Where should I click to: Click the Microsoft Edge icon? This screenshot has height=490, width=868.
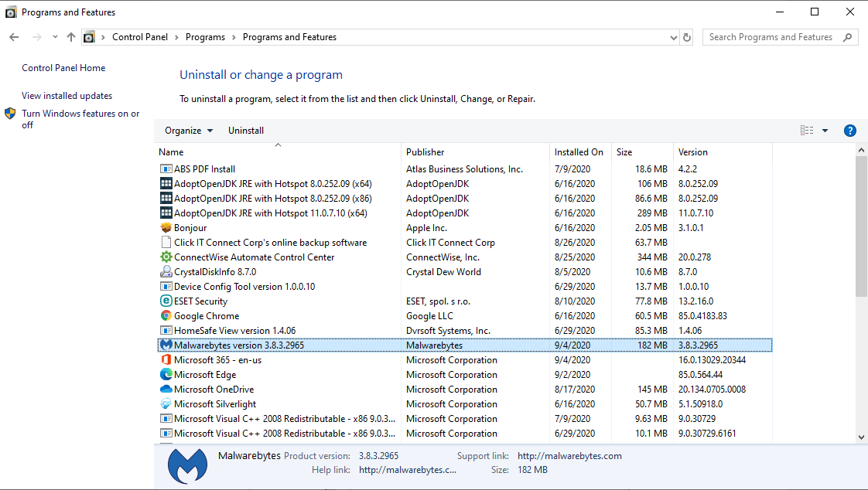click(166, 374)
